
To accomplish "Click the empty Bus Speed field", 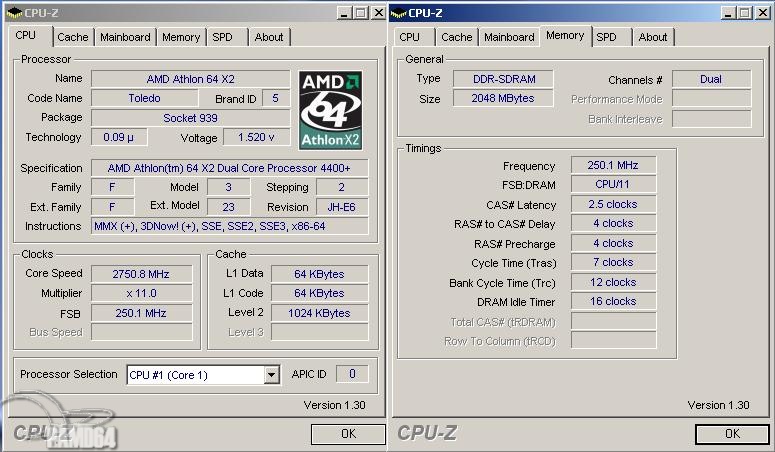I will 141,332.
